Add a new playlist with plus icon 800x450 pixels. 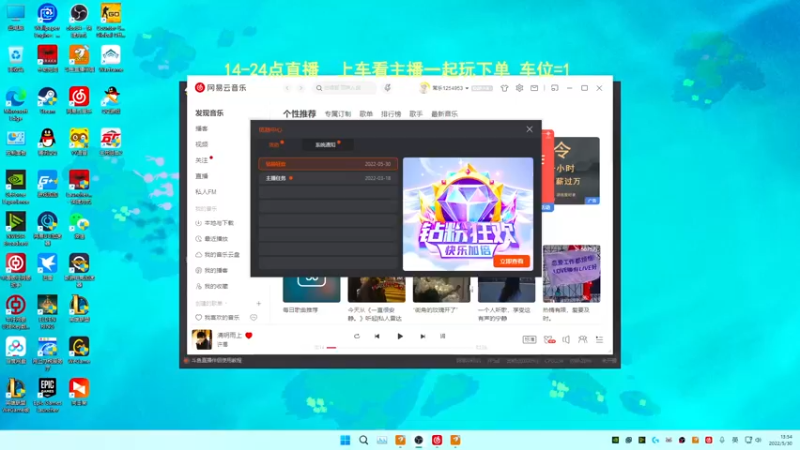pyautogui.click(x=259, y=304)
